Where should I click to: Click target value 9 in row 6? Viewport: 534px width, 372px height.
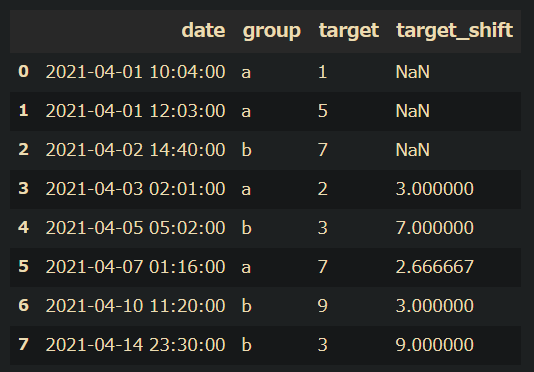[x=323, y=305]
